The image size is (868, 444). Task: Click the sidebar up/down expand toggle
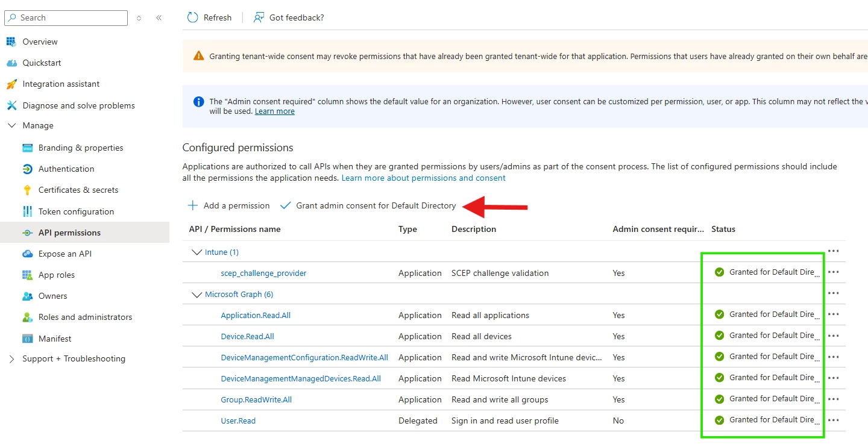click(x=139, y=18)
